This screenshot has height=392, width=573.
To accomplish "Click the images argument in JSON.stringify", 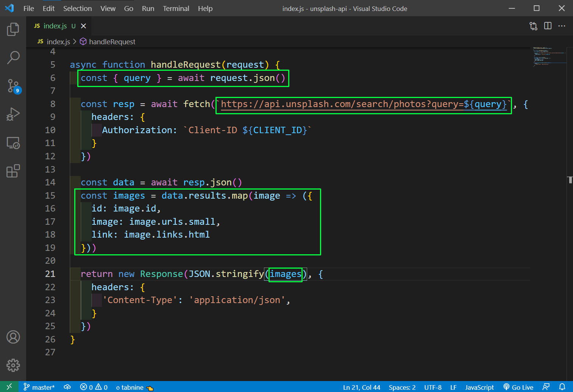I will [x=286, y=274].
